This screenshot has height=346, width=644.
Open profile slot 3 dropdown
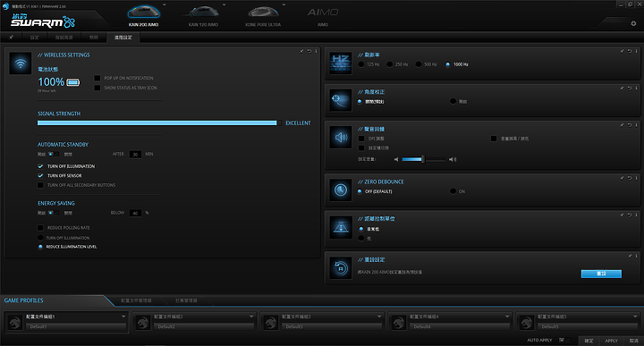click(379, 316)
